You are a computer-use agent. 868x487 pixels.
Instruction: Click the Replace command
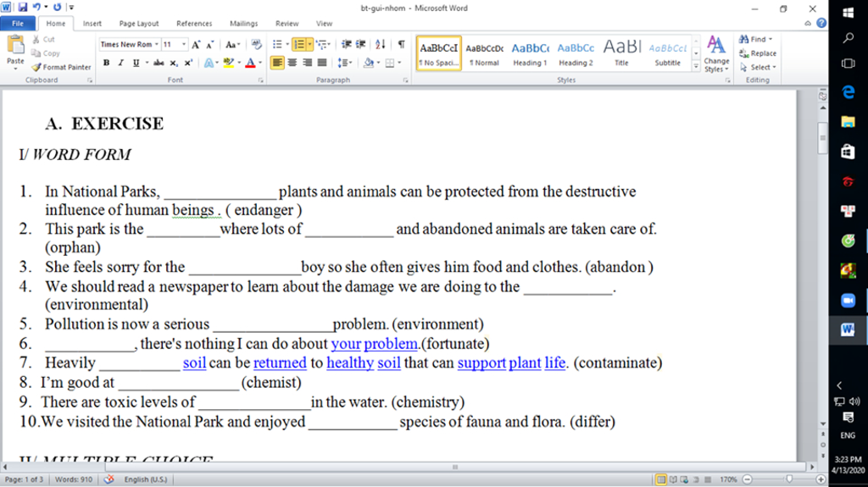[x=758, y=53]
